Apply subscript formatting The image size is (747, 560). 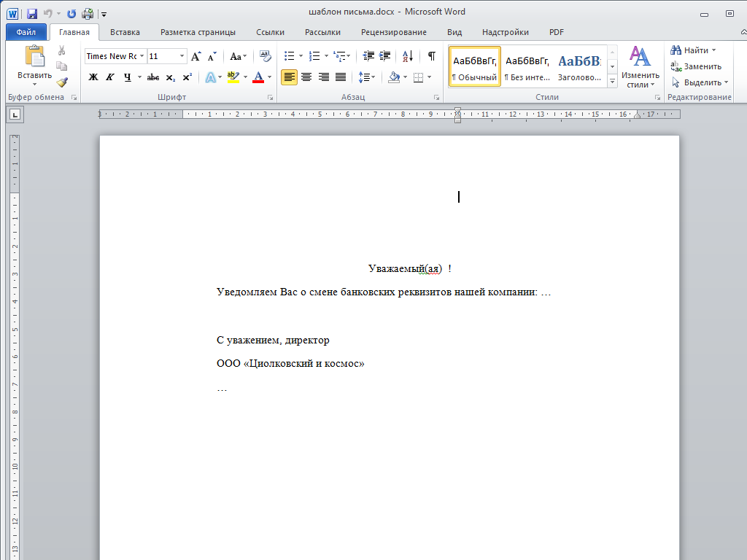(171, 77)
